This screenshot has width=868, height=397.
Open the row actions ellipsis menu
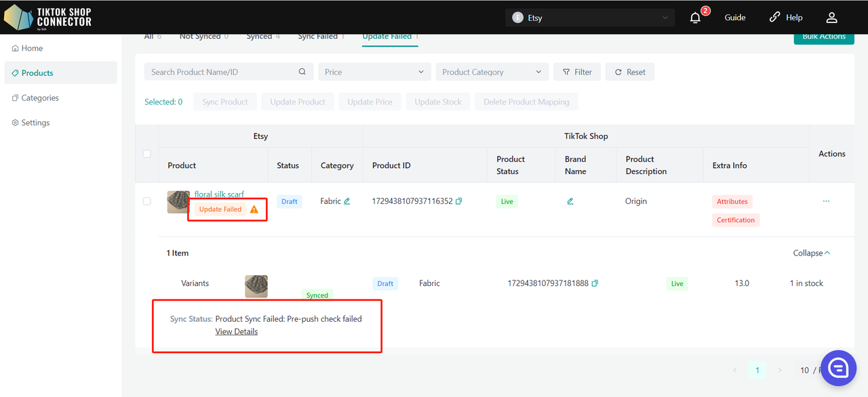click(x=826, y=201)
